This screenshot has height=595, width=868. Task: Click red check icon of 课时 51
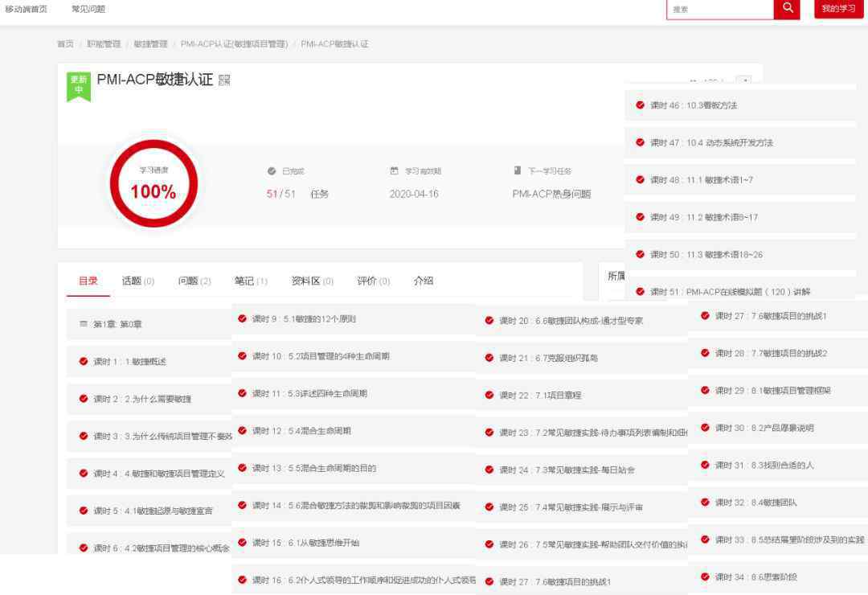pyautogui.click(x=640, y=291)
